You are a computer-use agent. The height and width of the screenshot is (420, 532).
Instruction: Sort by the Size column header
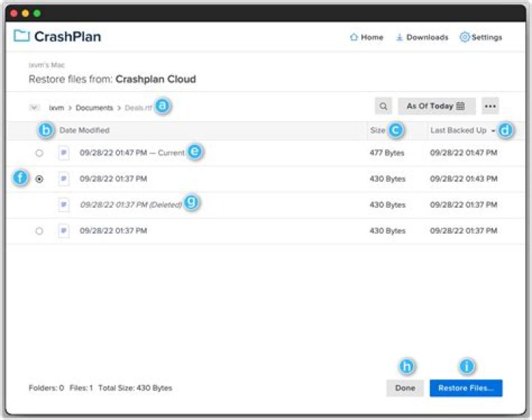(x=378, y=130)
